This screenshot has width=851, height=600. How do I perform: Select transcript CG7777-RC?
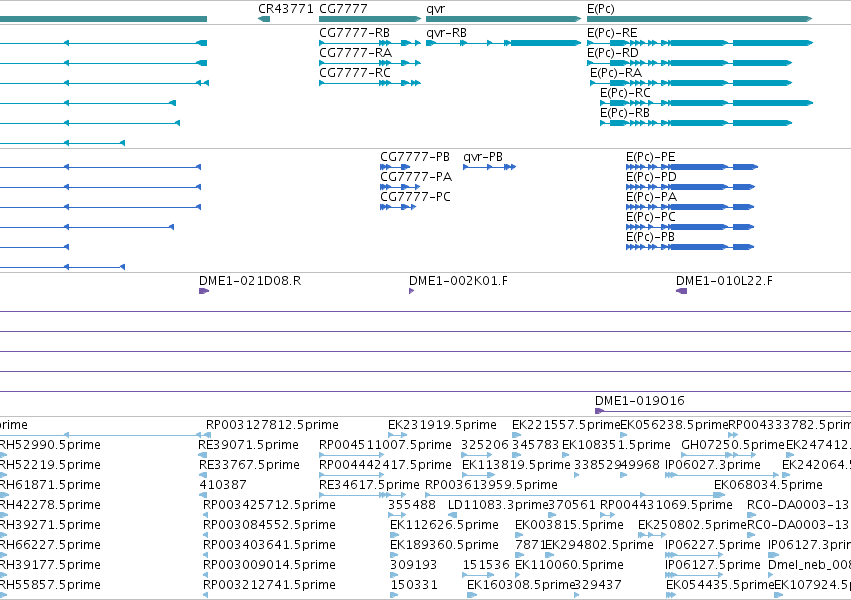point(355,73)
